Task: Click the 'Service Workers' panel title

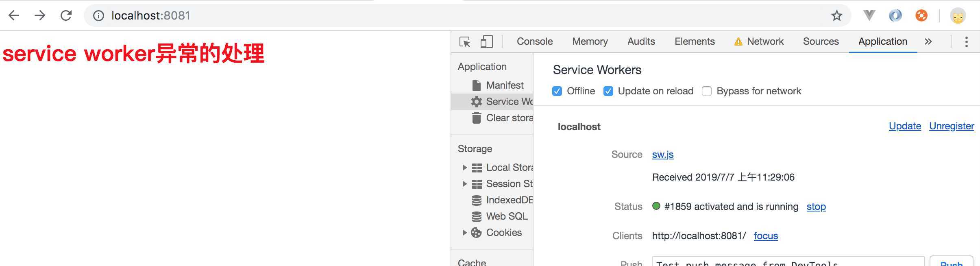Action: 597,70
